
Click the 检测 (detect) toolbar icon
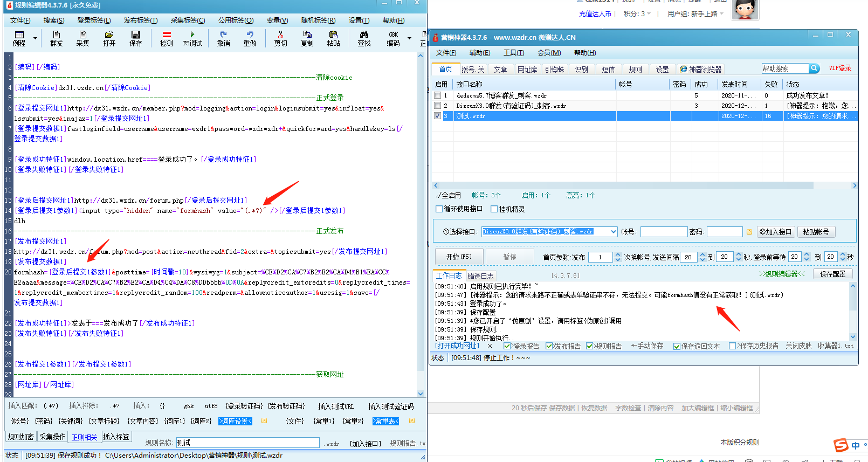pos(166,38)
